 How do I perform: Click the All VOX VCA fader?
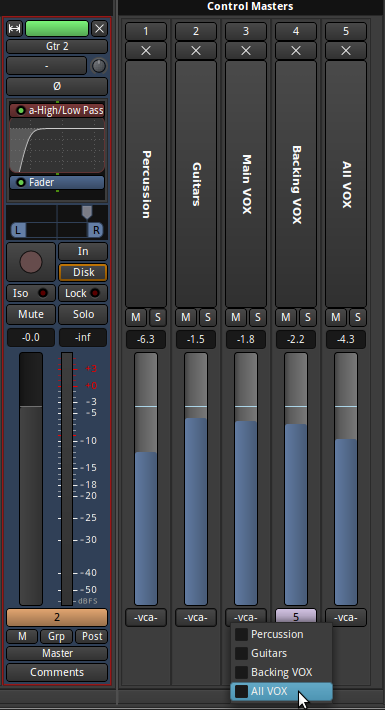[346, 479]
